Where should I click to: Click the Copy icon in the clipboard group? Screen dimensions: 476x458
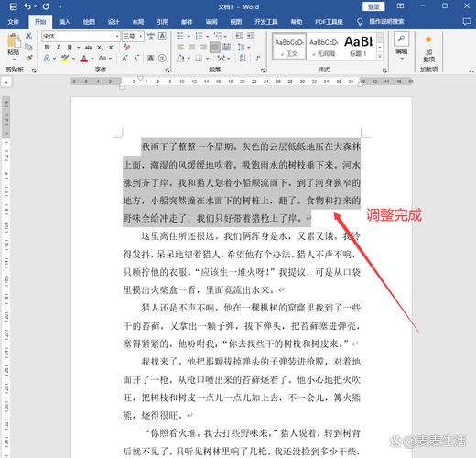28,47
